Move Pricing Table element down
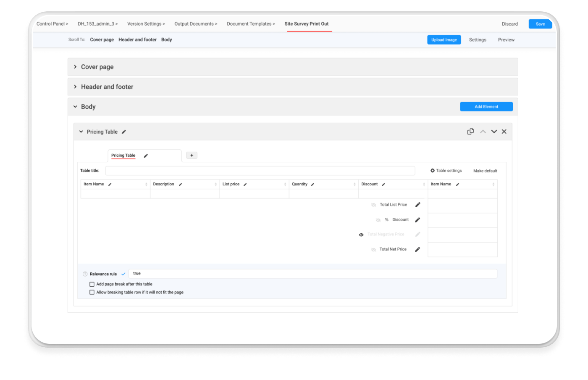The height and width of the screenshot is (380, 588). (x=494, y=132)
